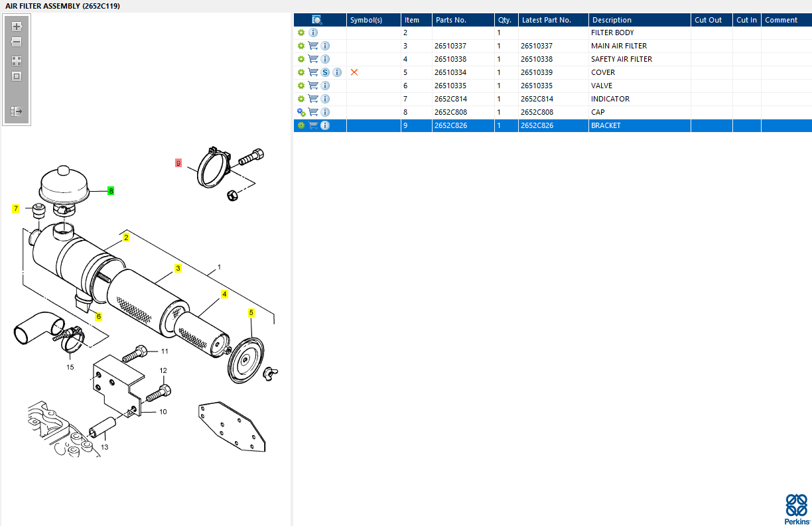Click MAIN AIR FILTER description
This screenshot has height=526, width=812.
click(619, 46)
